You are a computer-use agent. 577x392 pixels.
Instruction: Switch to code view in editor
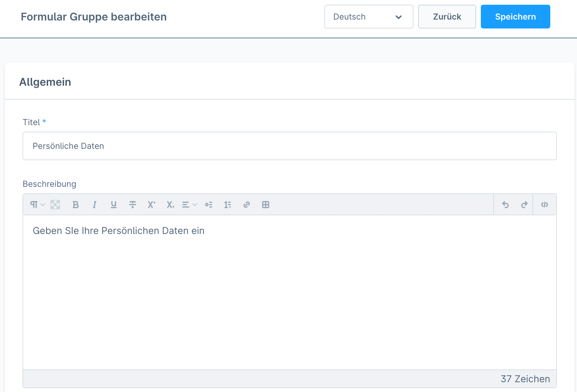[545, 205]
